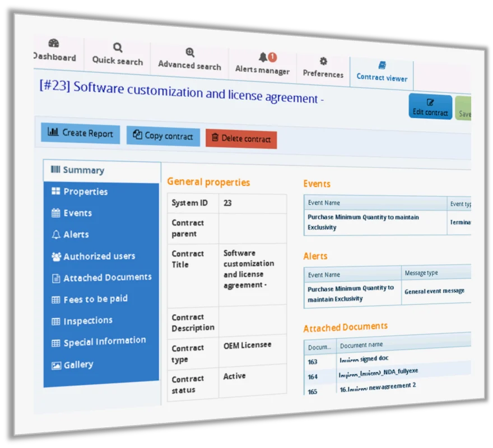This screenshot has height=448, width=493.
Task: Click the Quick search magnifier icon
Action: [118, 48]
